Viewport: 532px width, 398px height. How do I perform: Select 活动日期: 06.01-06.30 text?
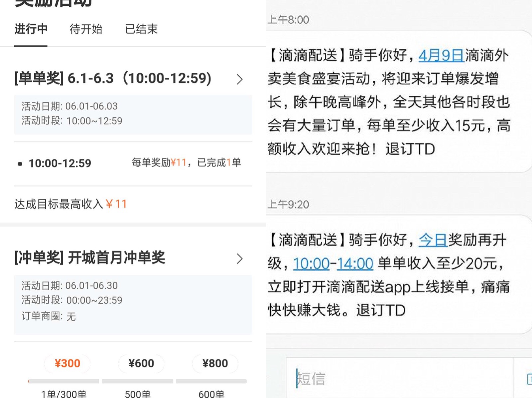coord(69,286)
